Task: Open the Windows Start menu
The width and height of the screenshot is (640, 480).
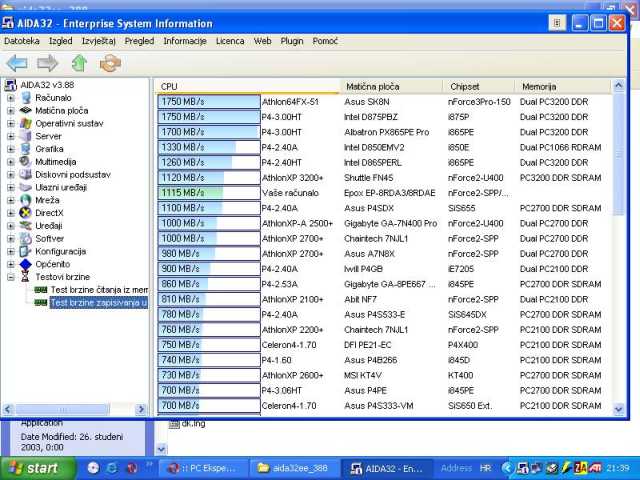Action: click(36, 467)
